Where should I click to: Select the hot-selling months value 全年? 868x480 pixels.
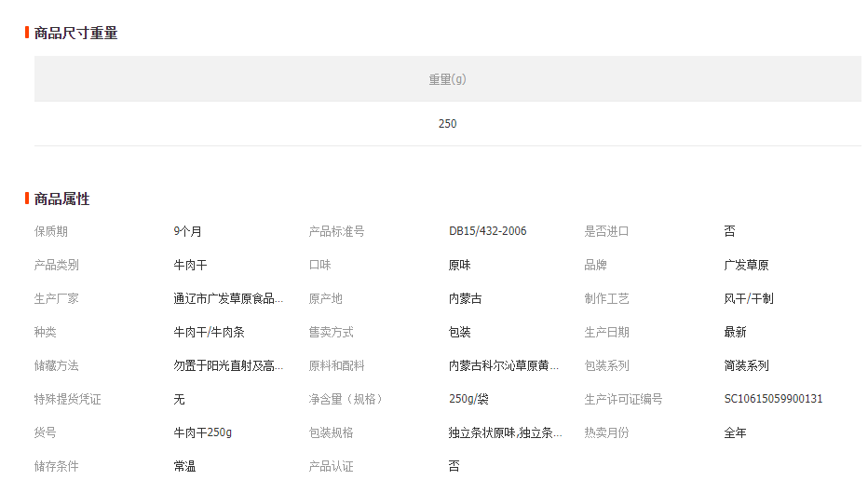[x=735, y=432]
